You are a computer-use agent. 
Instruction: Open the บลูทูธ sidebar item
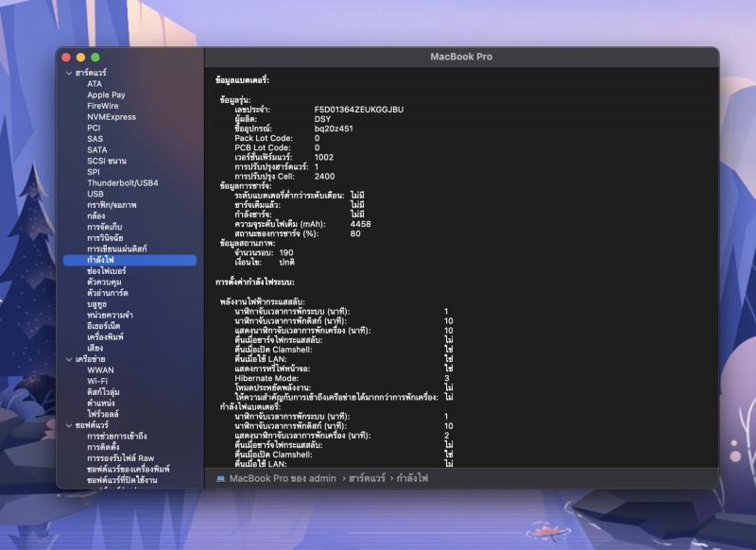coord(97,304)
